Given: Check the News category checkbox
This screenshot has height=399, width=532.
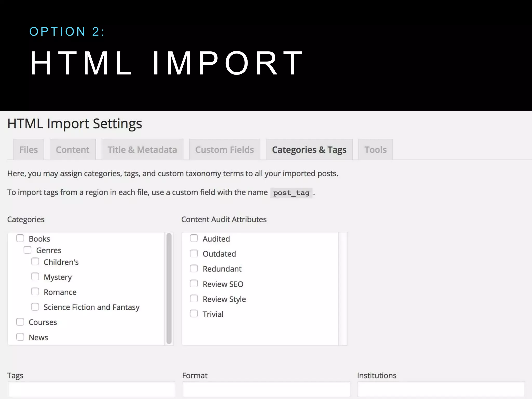Looking at the screenshot, I should tap(20, 337).
